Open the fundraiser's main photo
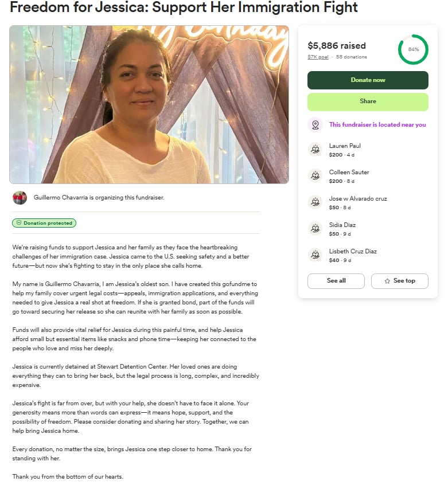 [x=149, y=104]
